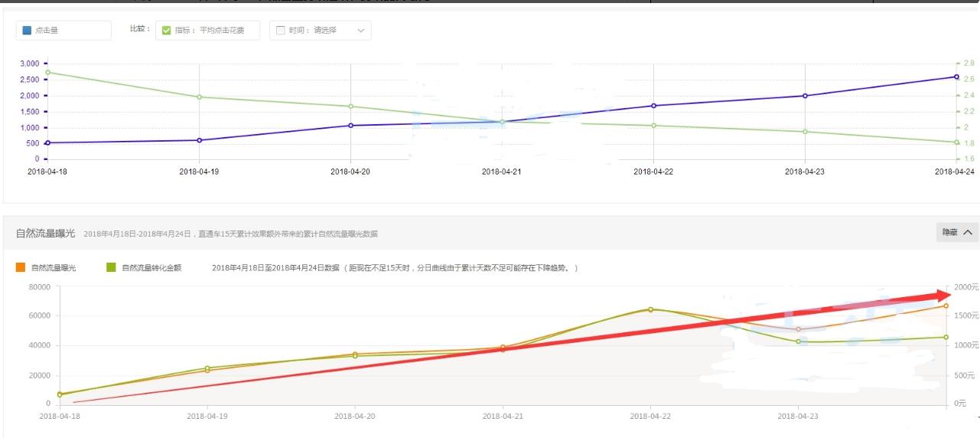This screenshot has height=438, width=980.
Task: Click the purple click-volume point at 2018-04-24
Action: tap(956, 77)
